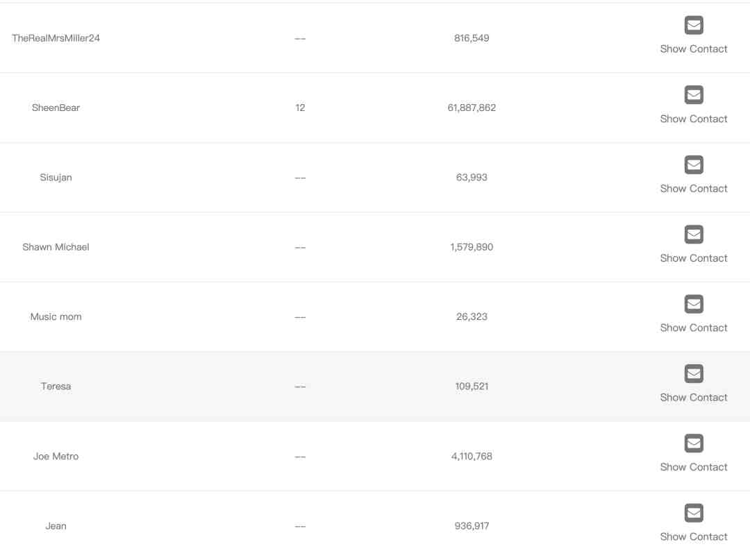Select the envelope icon for Music mom

coord(694,305)
